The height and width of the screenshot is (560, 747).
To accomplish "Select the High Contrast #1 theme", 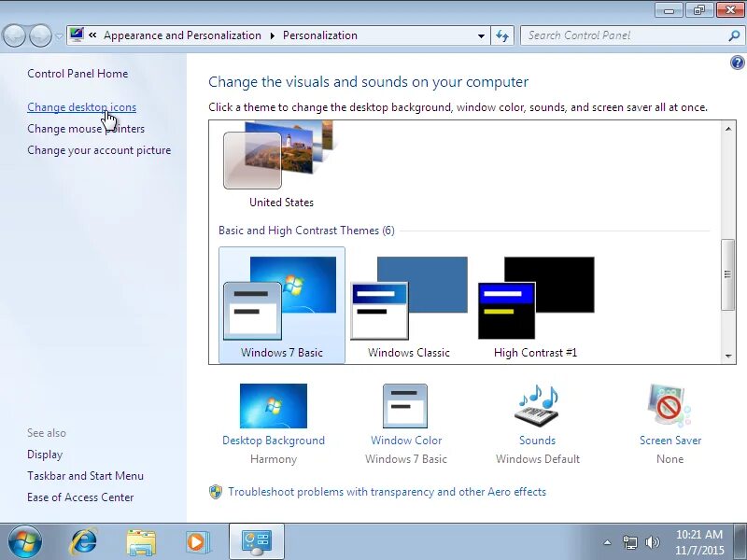I will point(536,305).
